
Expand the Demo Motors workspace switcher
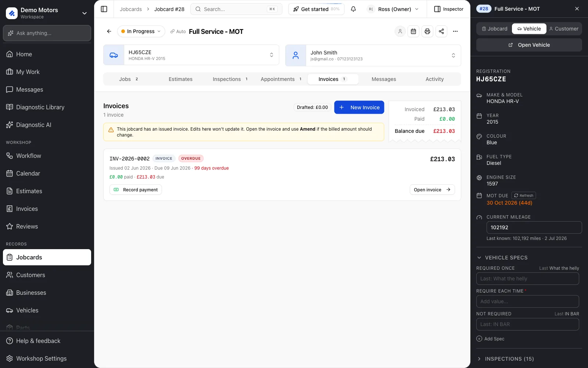point(47,13)
